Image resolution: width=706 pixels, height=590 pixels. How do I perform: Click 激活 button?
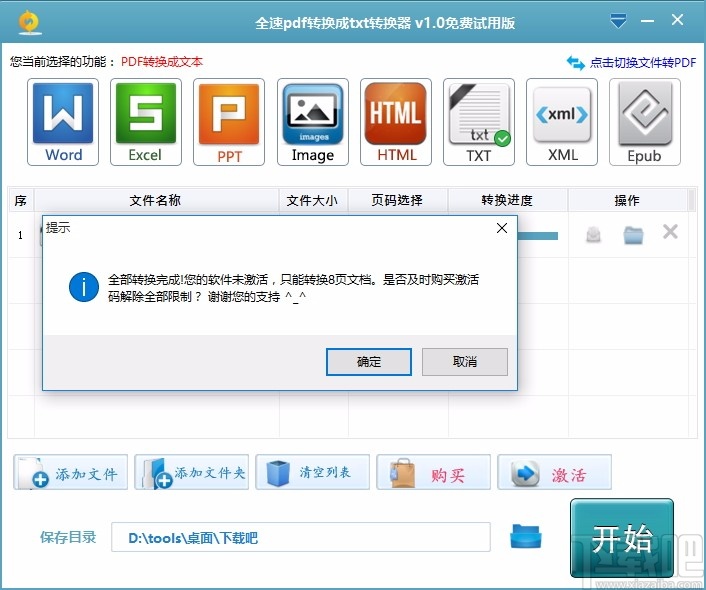[x=554, y=472]
